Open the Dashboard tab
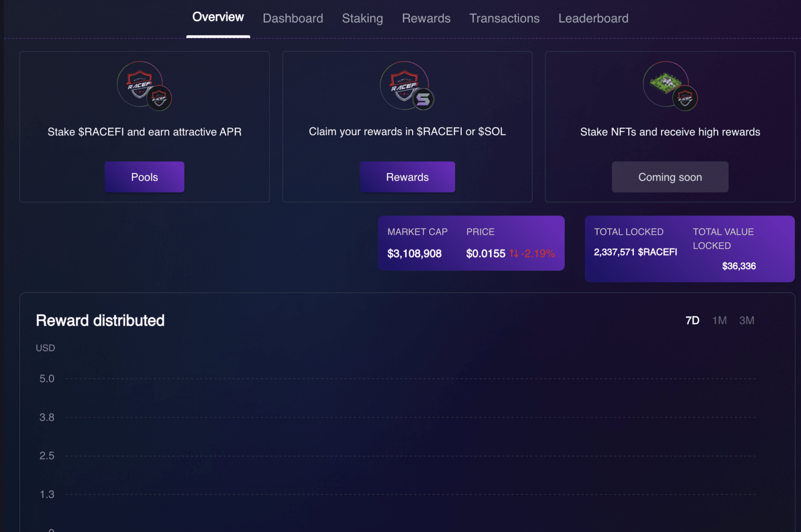801x532 pixels. coord(293,18)
